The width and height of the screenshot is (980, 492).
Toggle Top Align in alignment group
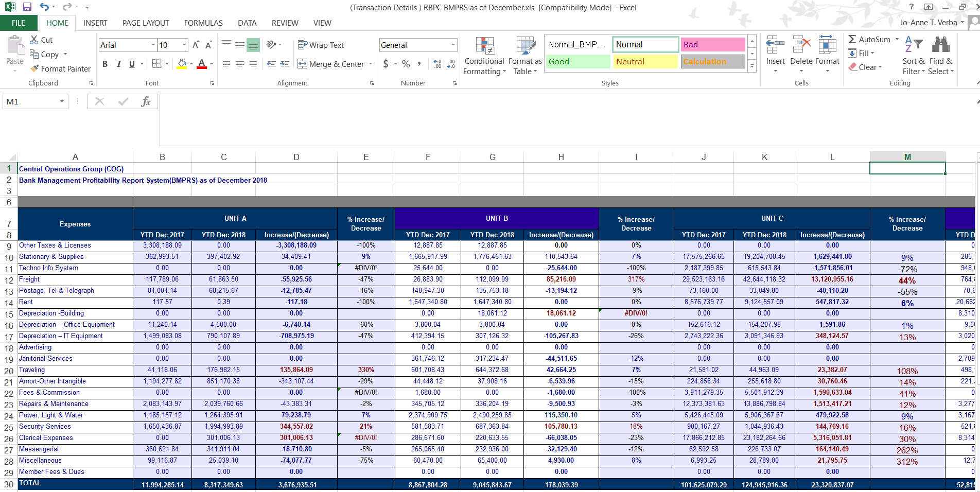click(x=226, y=45)
